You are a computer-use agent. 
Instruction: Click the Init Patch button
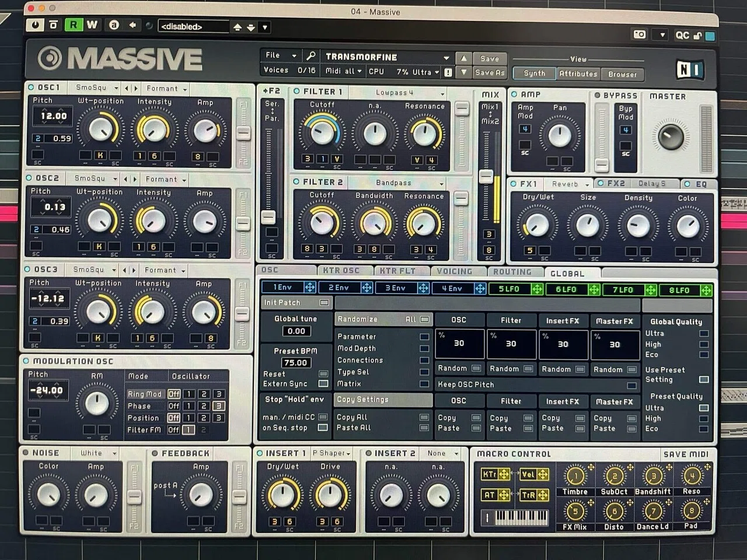point(297,302)
